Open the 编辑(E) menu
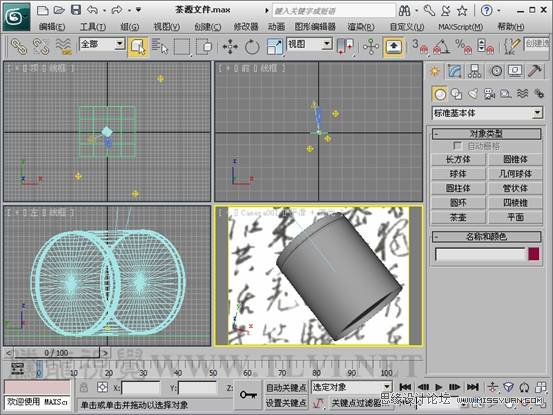Screen dimensions: 553x415 click(52, 27)
